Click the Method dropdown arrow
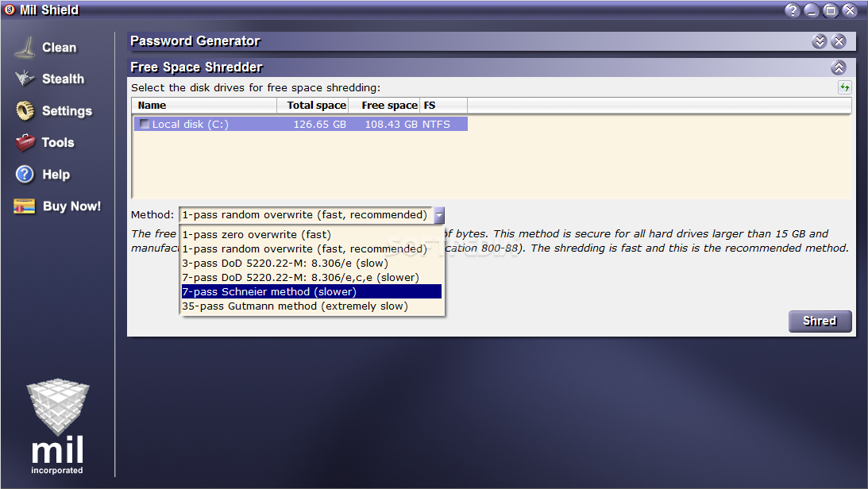 [x=439, y=215]
